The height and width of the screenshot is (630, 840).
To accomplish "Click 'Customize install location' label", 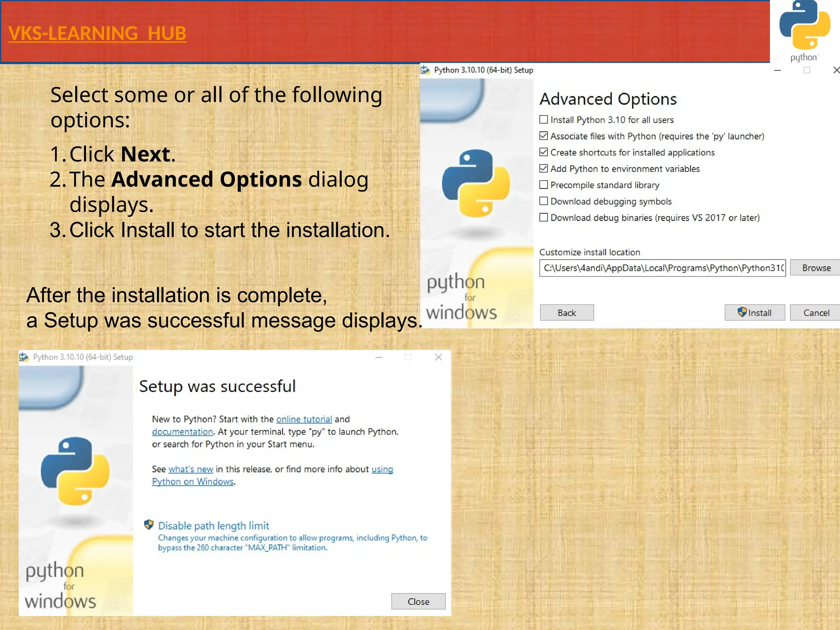I will point(590,252).
